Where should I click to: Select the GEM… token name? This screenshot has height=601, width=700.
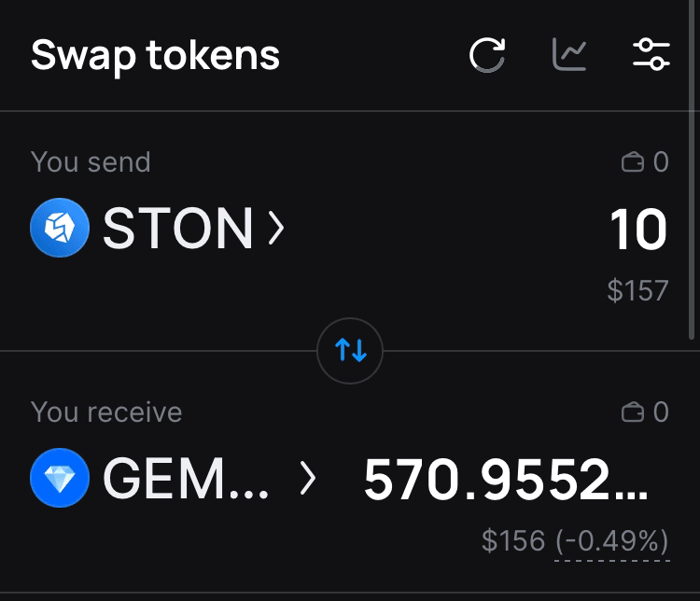(x=187, y=479)
